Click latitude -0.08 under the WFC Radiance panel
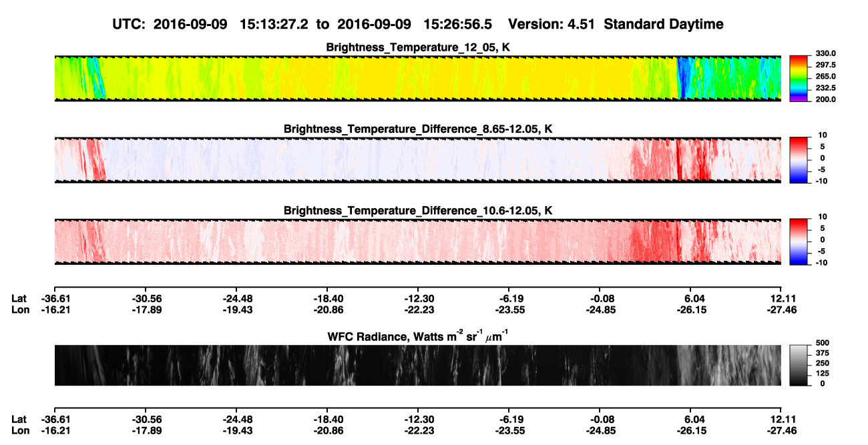The image size is (868, 445). point(602,419)
